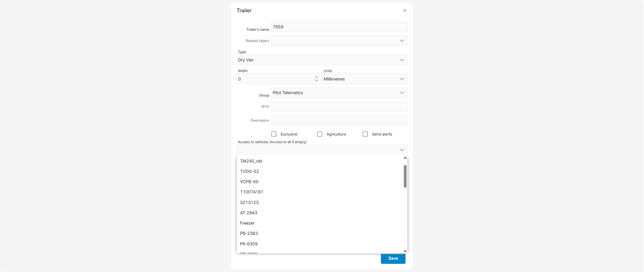The image size is (644, 272).
Task: Click the vehicle list scrollbar thumb
Action: point(405,176)
